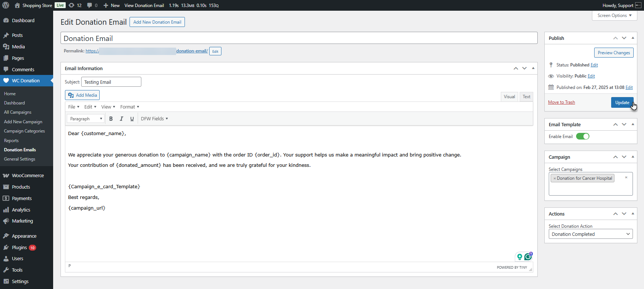Screen dimensions: 644x289
Task: Click the Italic formatting icon
Action: pyautogui.click(x=121, y=119)
